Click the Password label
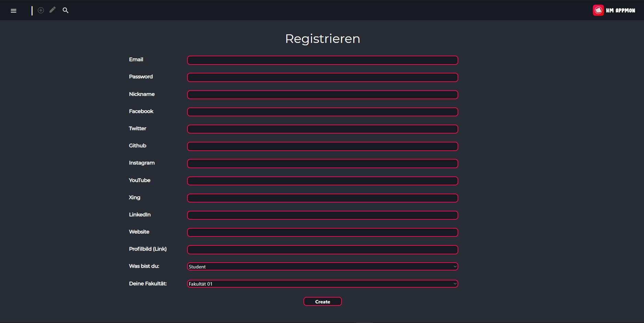The height and width of the screenshot is (323, 644). 141,77
